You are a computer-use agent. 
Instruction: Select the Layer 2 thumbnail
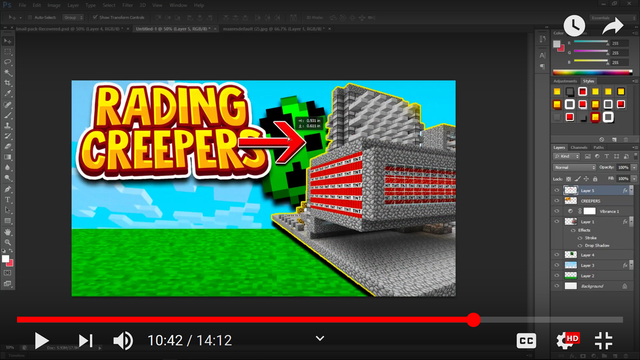(571, 276)
